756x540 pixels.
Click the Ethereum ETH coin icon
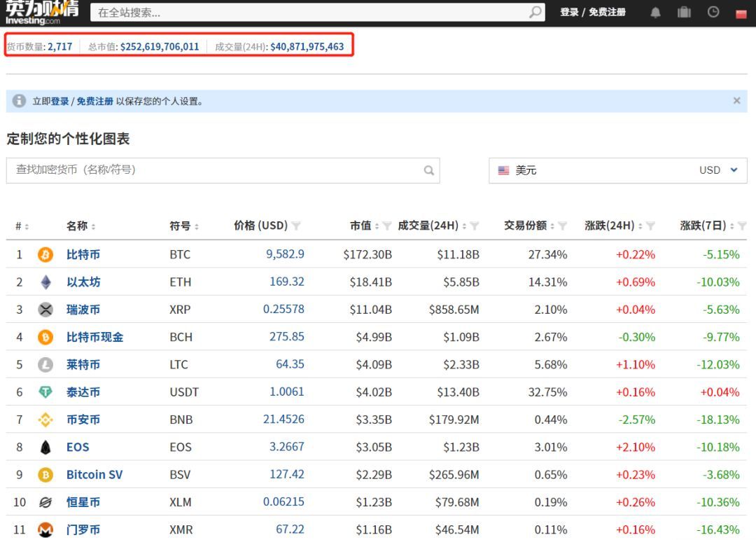pos(45,282)
